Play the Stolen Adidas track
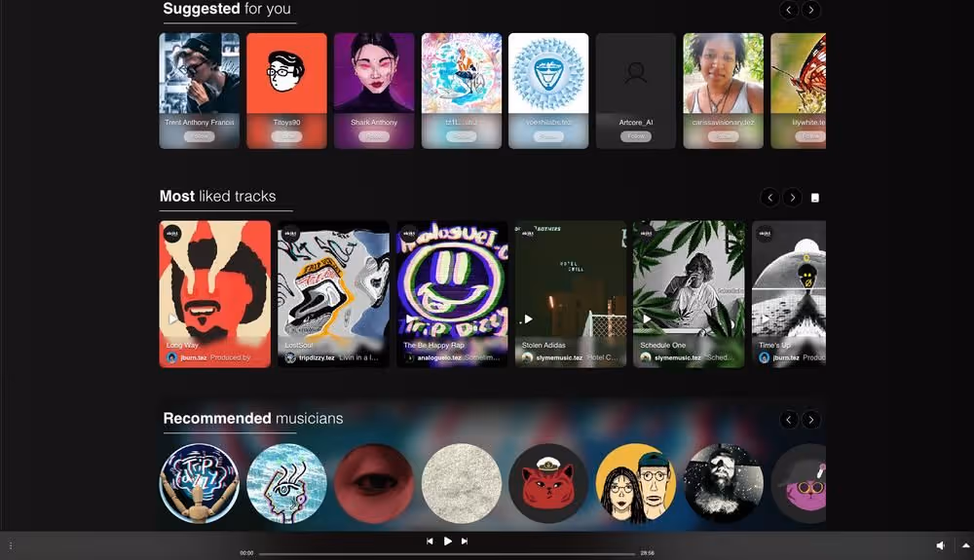Image resolution: width=974 pixels, height=560 pixels. coord(529,319)
